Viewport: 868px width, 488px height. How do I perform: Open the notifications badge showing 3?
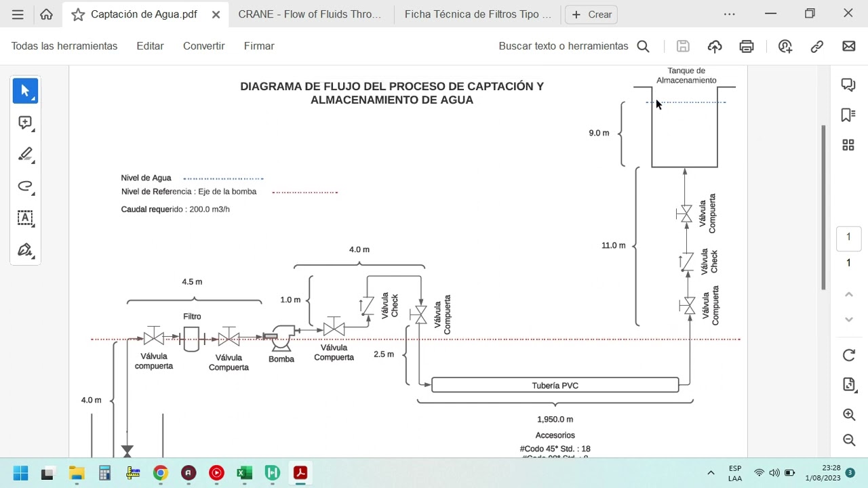[x=850, y=473]
